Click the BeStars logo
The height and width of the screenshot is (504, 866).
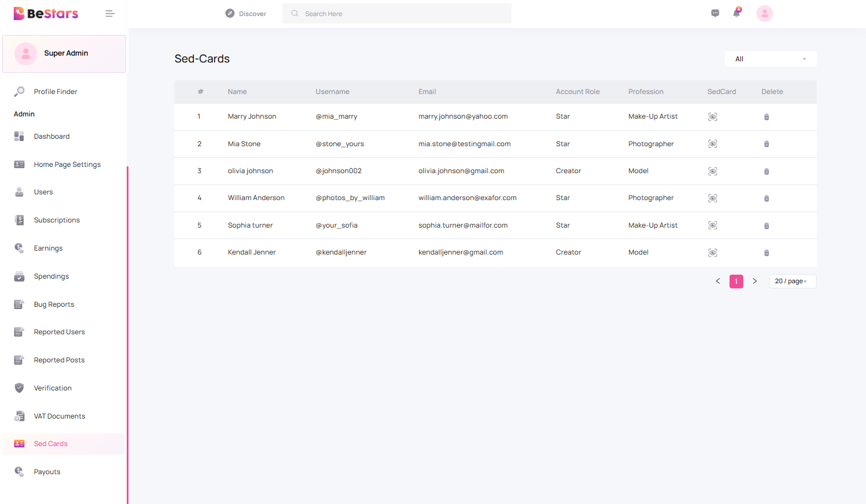(46, 14)
